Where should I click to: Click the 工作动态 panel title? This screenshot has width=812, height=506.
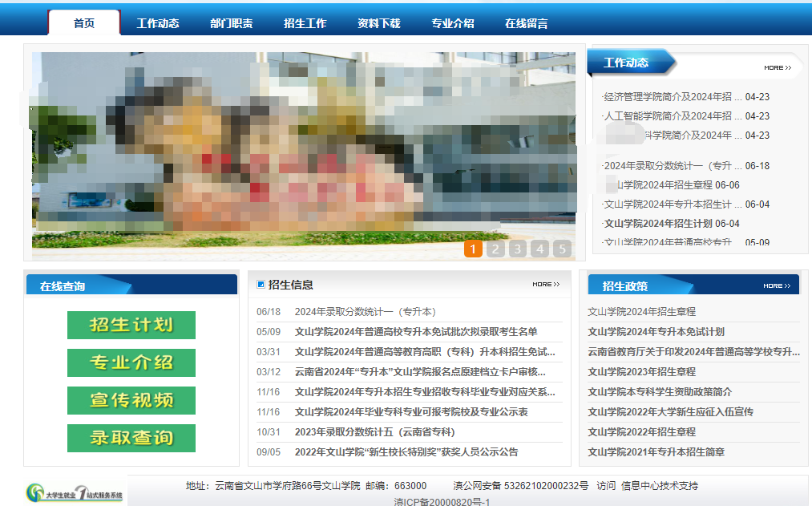click(626, 63)
